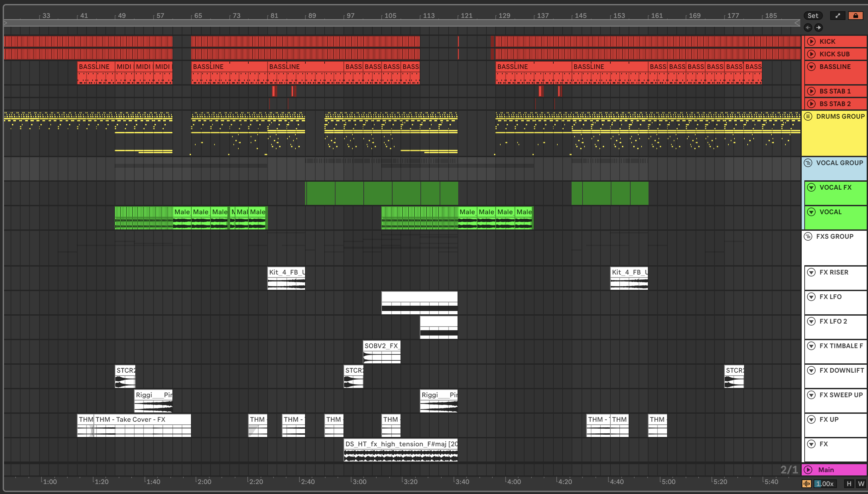The width and height of the screenshot is (868, 494).
Task: Select the first Riggi clip on FX SWEEP UP
Action: [x=153, y=401]
